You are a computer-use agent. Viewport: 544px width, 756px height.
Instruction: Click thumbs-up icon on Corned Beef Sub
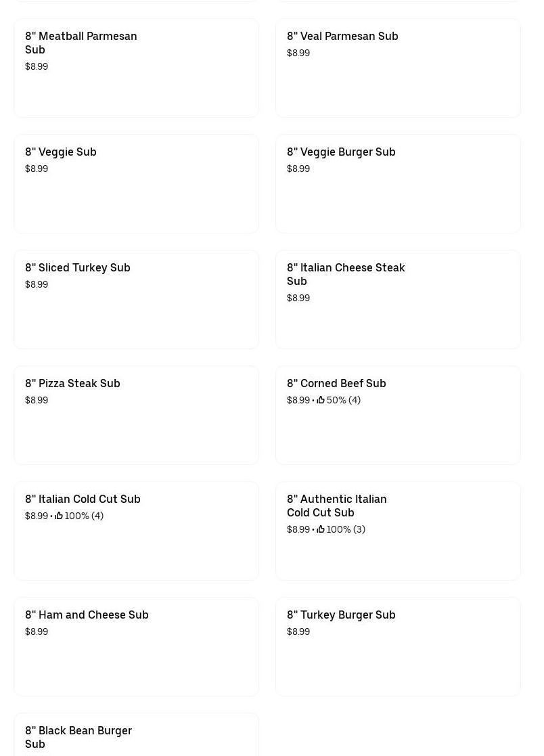[321, 400]
